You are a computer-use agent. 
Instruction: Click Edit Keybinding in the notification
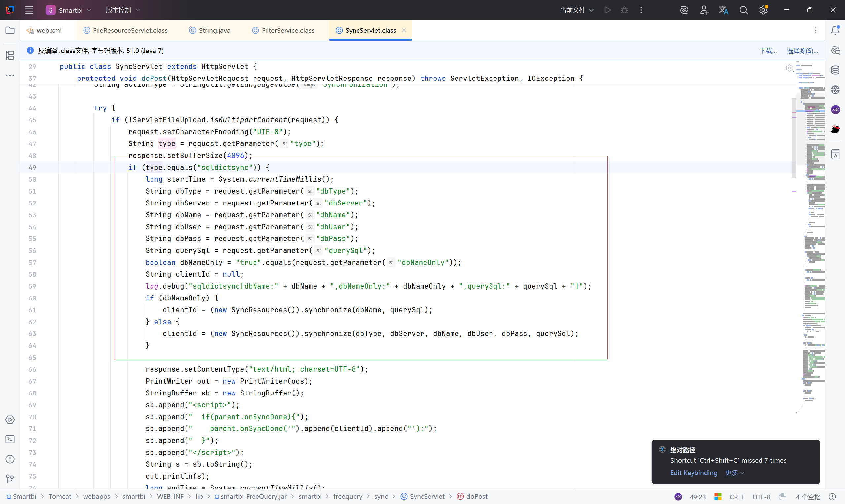click(x=693, y=473)
